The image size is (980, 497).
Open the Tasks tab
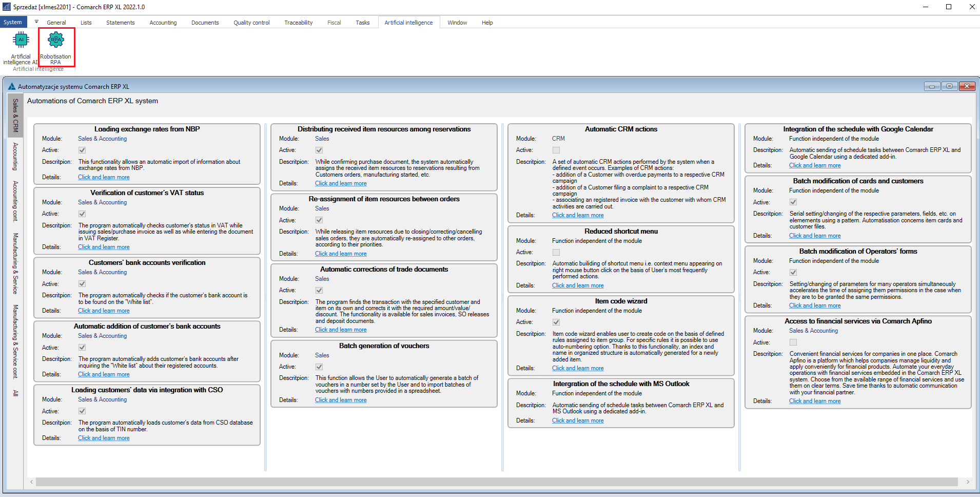tap(363, 23)
